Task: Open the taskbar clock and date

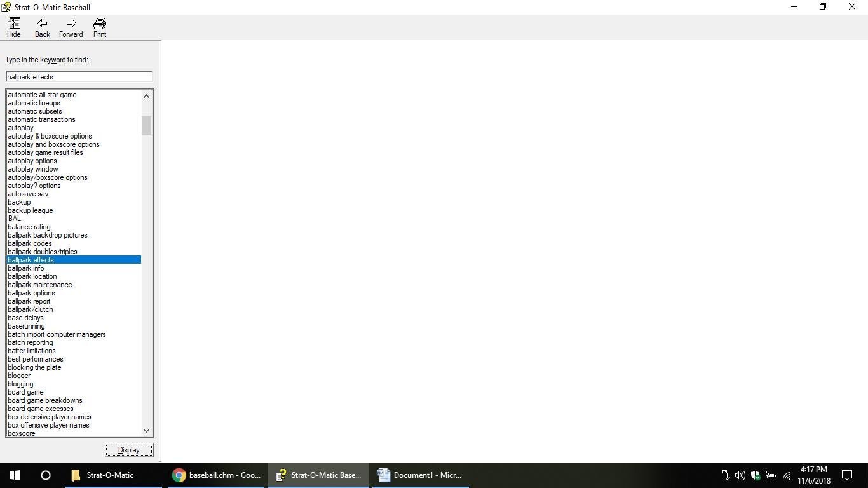Action: 814,475
